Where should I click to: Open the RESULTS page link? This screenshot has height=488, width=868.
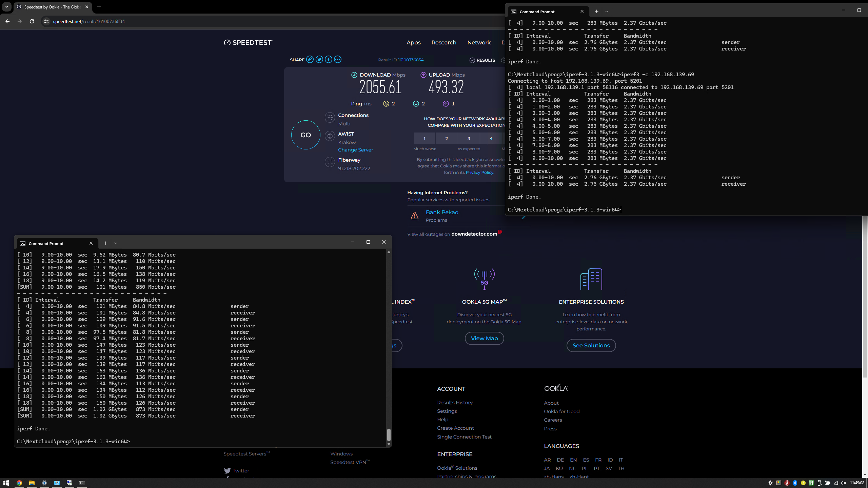482,60
